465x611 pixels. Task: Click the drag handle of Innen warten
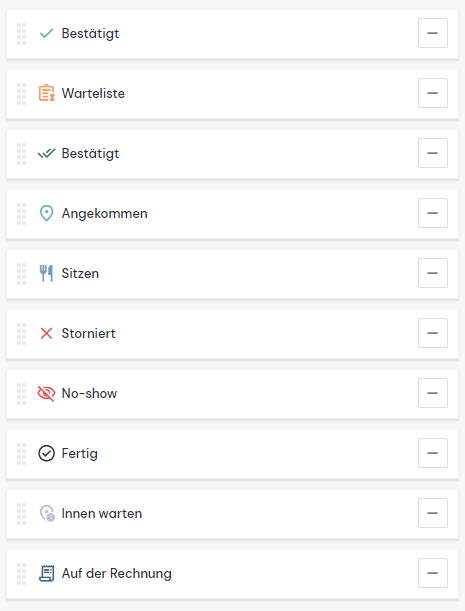tap(21, 514)
